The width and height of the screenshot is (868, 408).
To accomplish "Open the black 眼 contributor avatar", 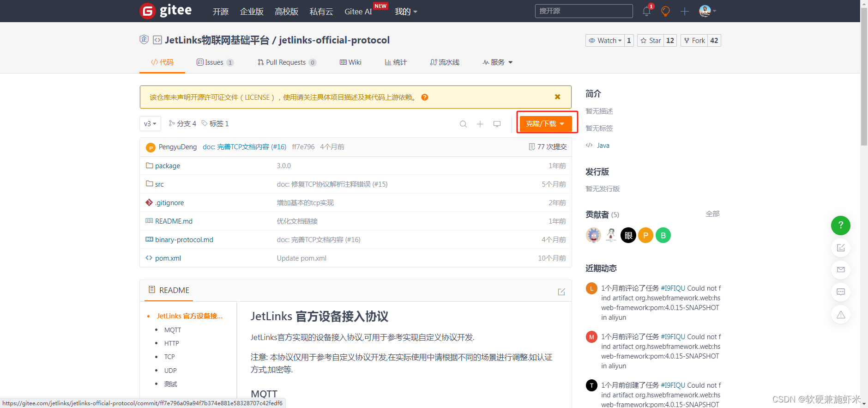I will (628, 235).
